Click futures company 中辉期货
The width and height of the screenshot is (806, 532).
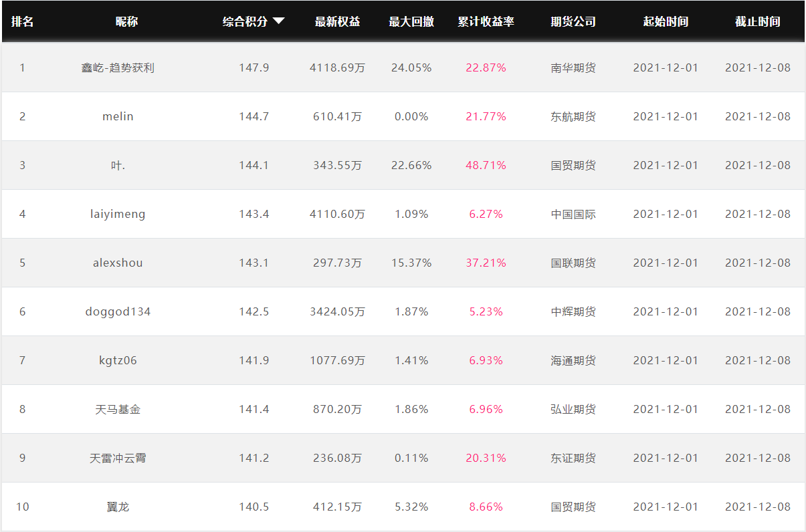click(573, 311)
